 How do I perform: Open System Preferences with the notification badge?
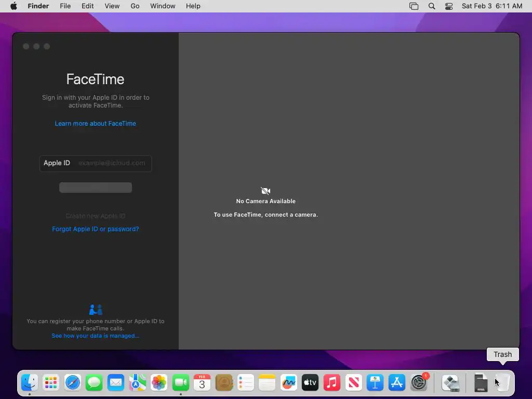419,382
